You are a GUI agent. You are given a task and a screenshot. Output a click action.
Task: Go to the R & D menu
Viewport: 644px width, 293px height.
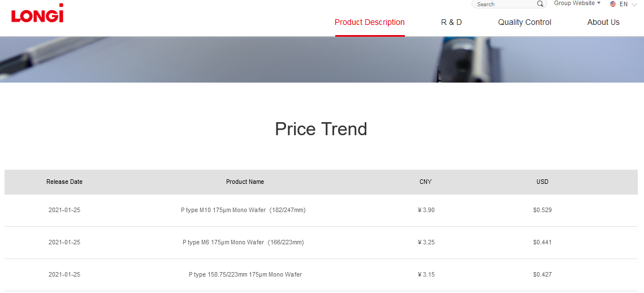click(x=451, y=23)
